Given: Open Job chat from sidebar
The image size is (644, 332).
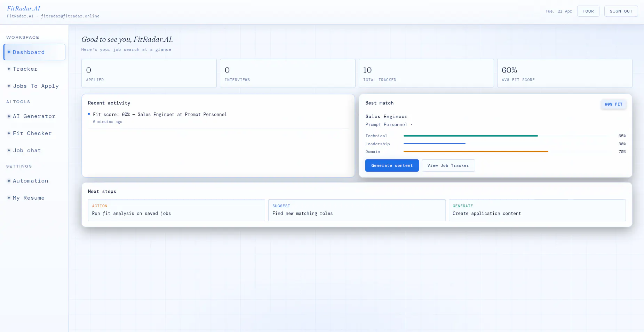Looking at the screenshot, I should (34, 150).
